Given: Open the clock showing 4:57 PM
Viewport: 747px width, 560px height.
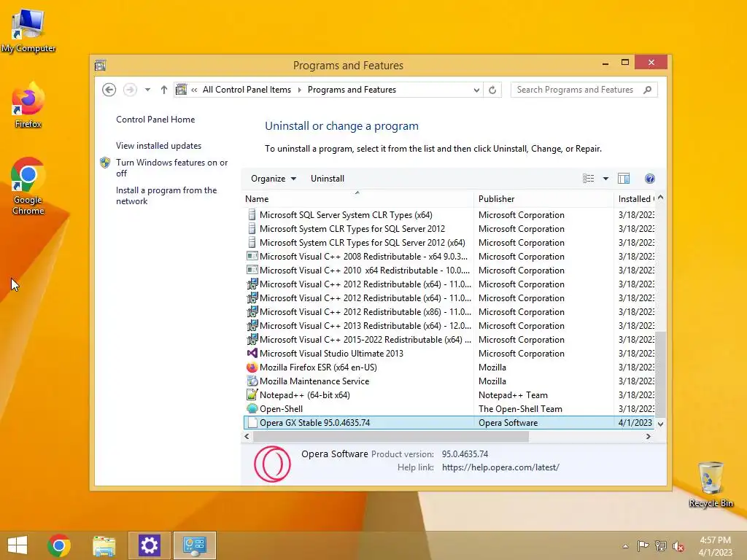Looking at the screenshot, I should (x=715, y=546).
